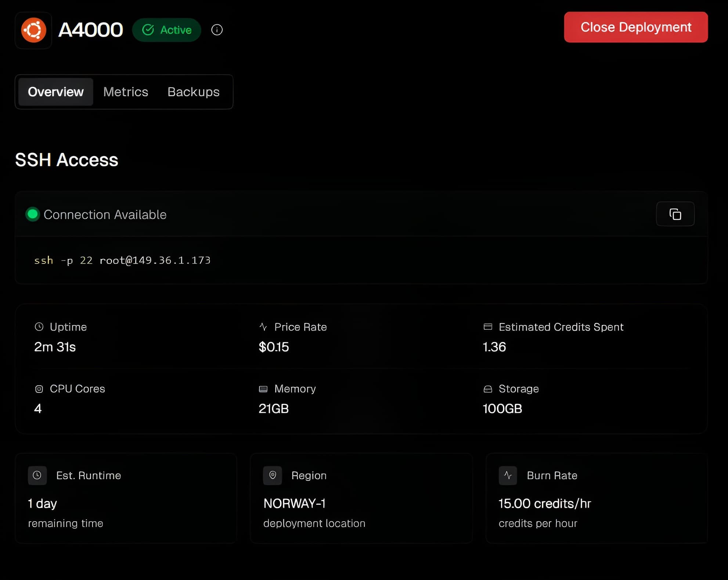Image resolution: width=728 pixels, height=580 pixels.
Task: Click the green Active status badge
Action: tap(167, 30)
